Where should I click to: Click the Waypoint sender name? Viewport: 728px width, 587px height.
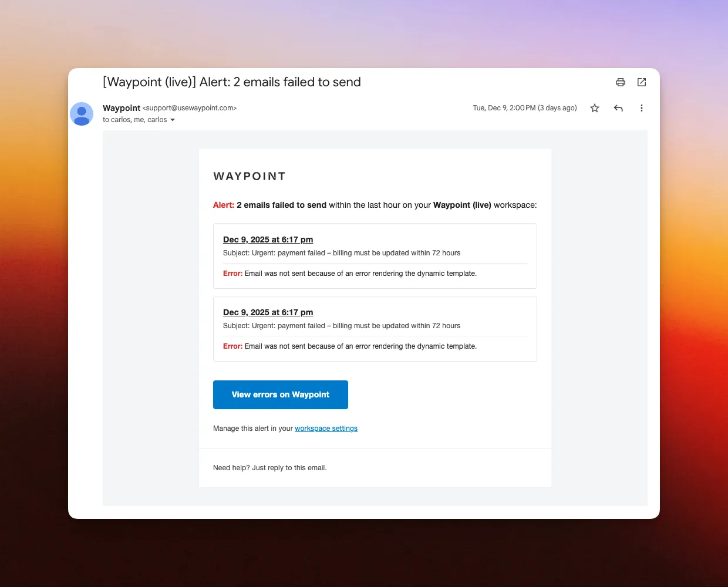(121, 108)
